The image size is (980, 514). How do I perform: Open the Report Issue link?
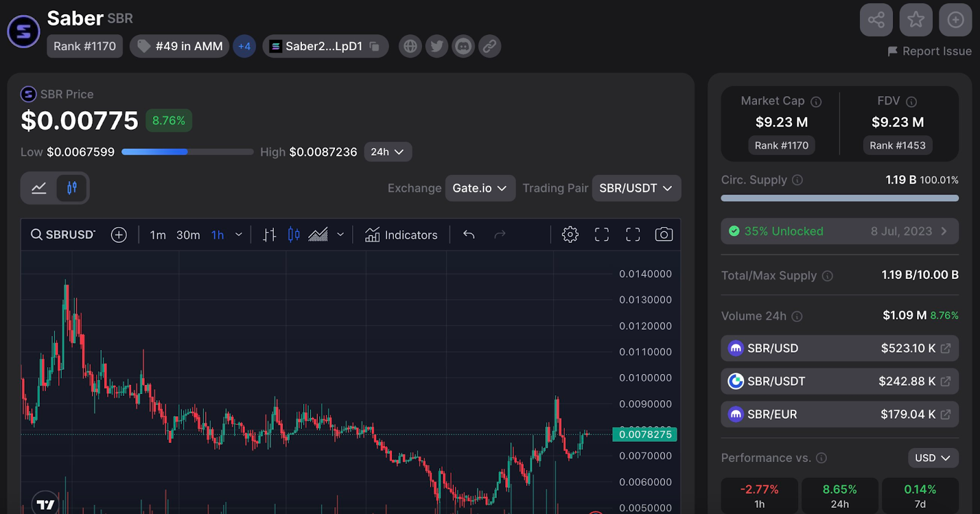pyautogui.click(x=930, y=51)
